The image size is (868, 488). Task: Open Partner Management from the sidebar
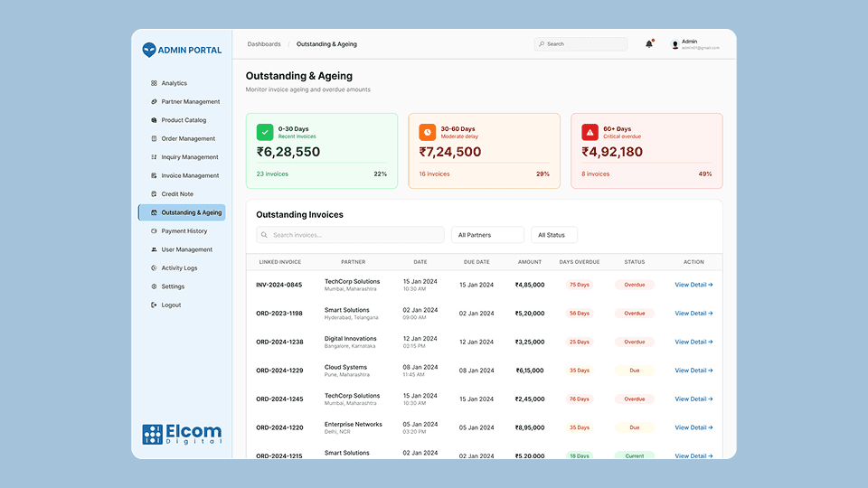[190, 102]
